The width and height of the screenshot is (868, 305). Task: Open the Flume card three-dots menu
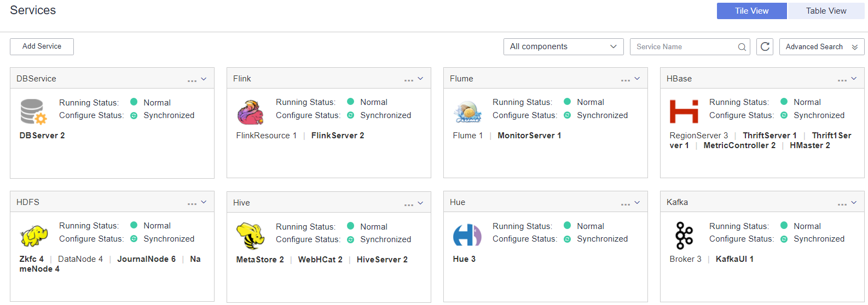625,80
